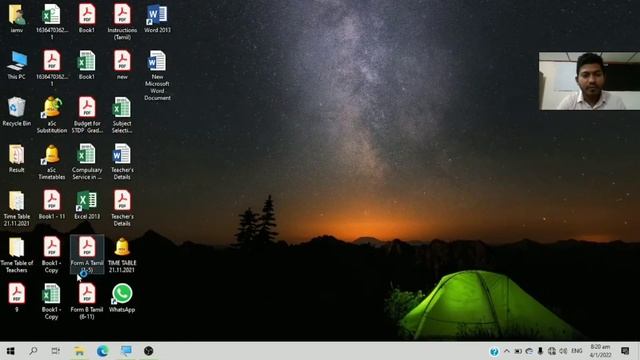This screenshot has width=640, height=360.
Task: Select the PDF file named 9
Action: 17,298
